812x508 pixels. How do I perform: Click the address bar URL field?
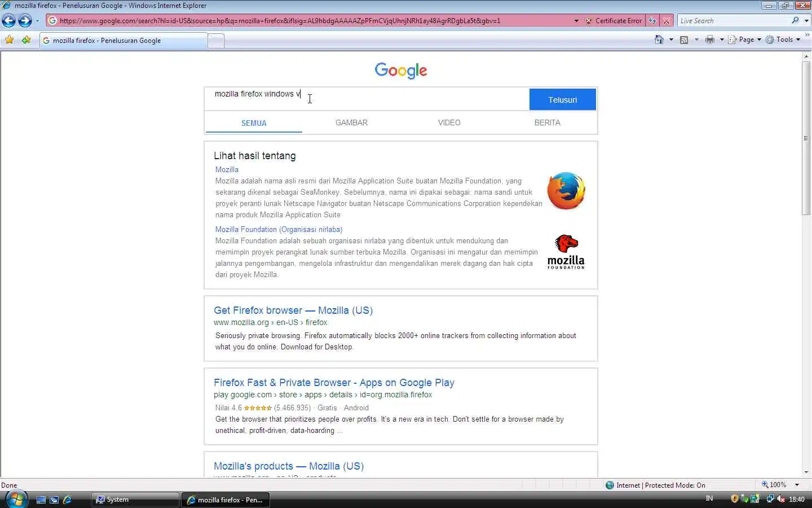click(313, 21)
